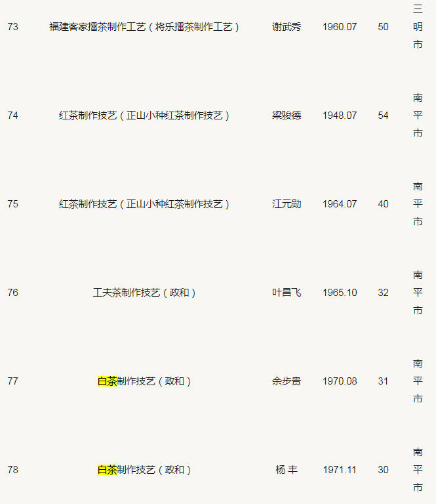Screen dimensions: 436x504
Task: Click 工夫茶制作技艺（政和）entry
Action: [x=144, y=293]
